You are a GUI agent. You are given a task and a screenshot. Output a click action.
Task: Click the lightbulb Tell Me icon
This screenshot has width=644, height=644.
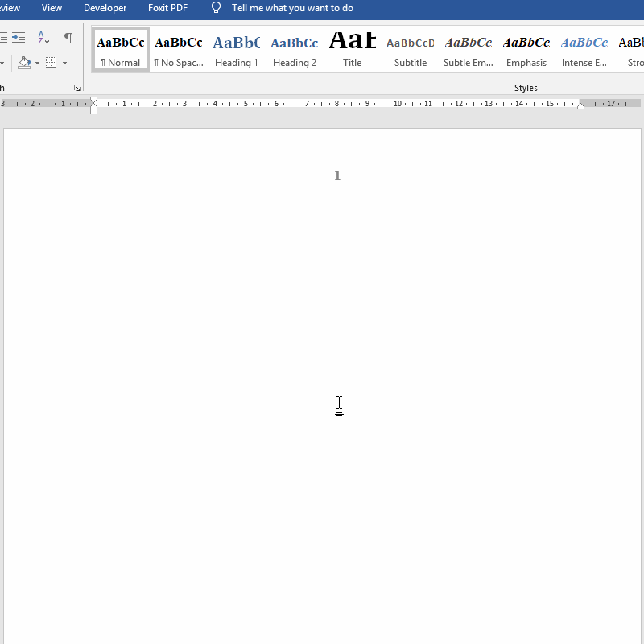coord(216,8)
